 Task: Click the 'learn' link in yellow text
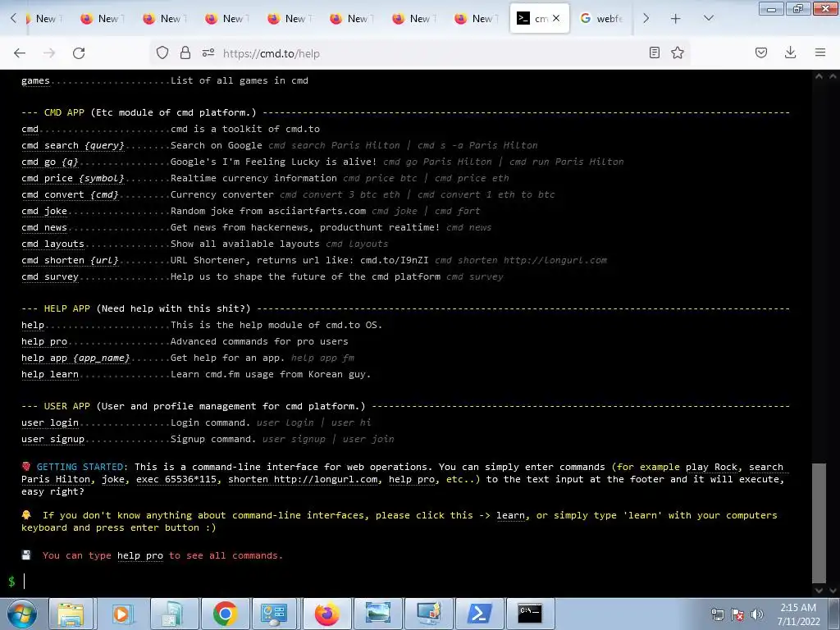pos(510,515)
